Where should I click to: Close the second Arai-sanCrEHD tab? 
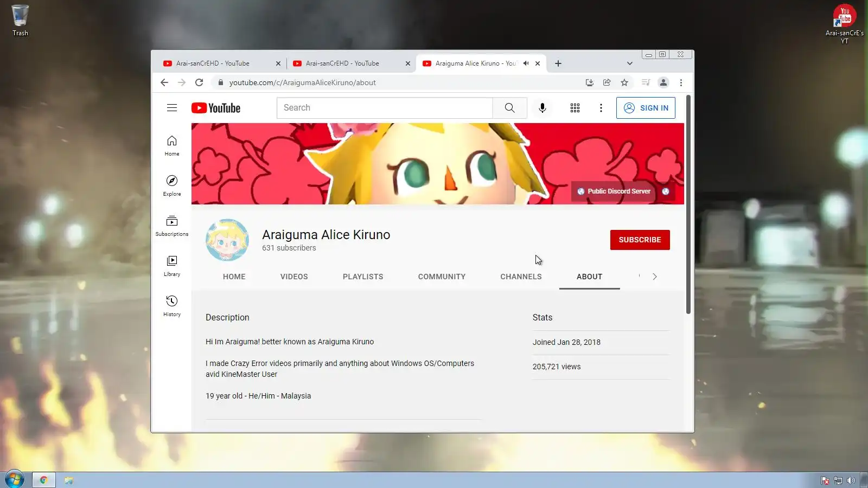pos(408,63)
